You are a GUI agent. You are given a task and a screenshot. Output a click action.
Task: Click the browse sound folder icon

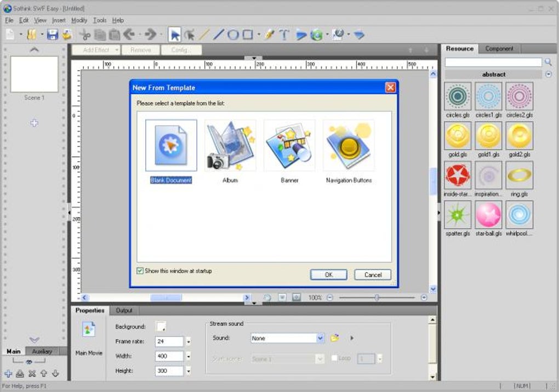pyautogui.click(x=335, y=338)
